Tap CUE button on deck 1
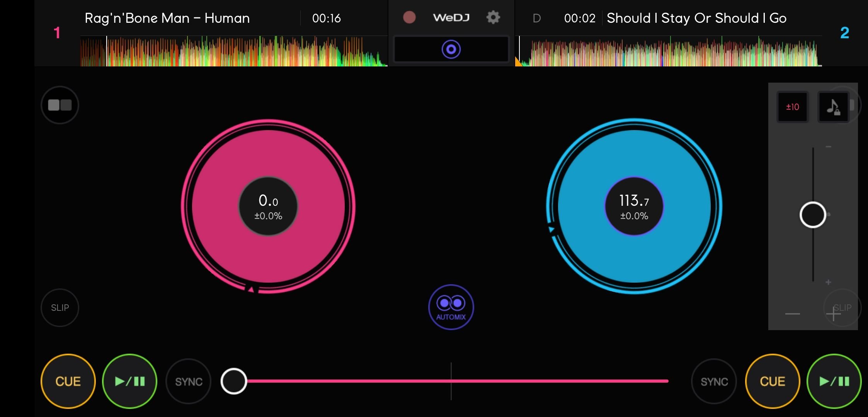 coord(66,381)
